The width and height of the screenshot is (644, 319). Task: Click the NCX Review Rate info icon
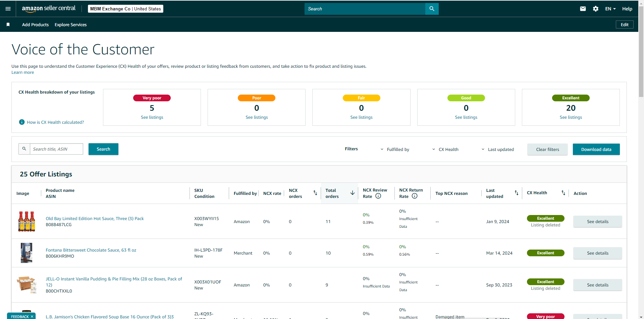(x=378, y=196)
